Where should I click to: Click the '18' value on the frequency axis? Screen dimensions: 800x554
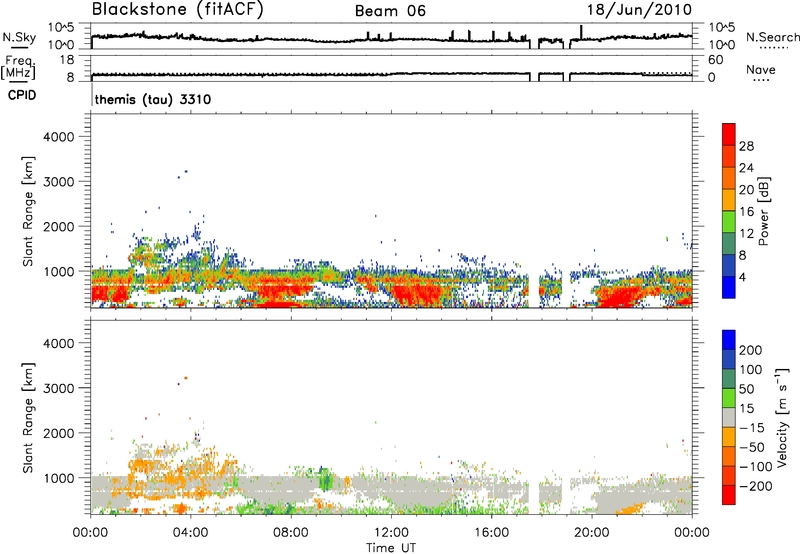[67, 60]
